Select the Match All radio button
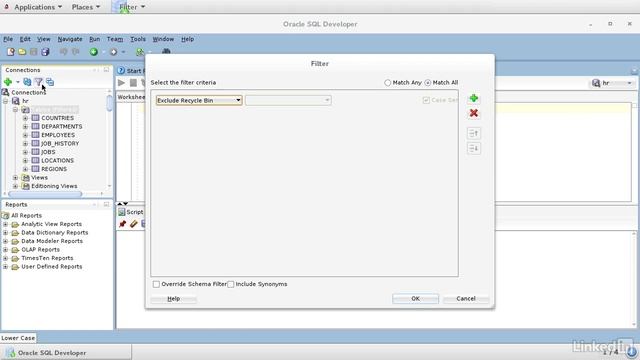Image resolution: width=640 pixels, height=360 pixels. pos(428,82)
